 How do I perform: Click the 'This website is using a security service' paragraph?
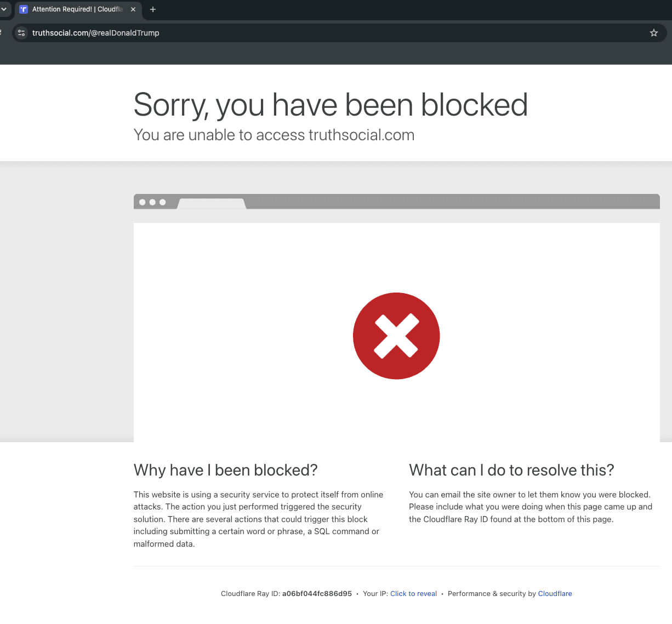tap(259, 519)
